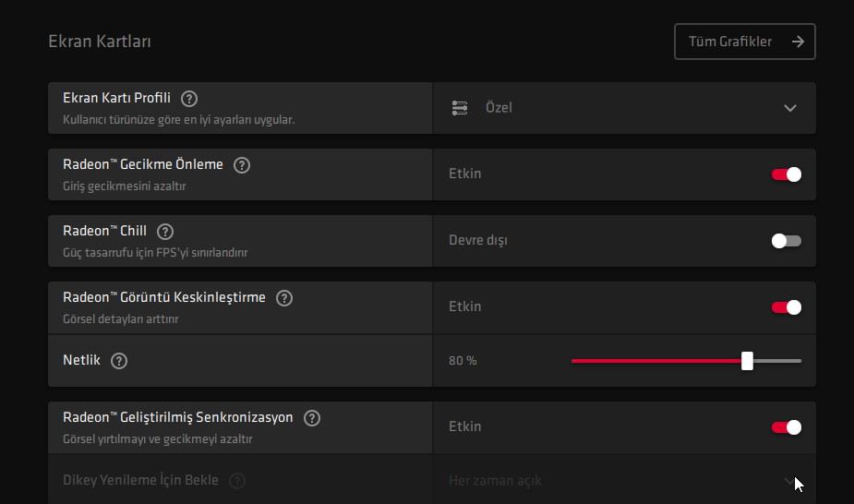Expand the Ekran Kartı Profili dropdown chevron
Screen dimensions: 854x504
pos(789,108)
